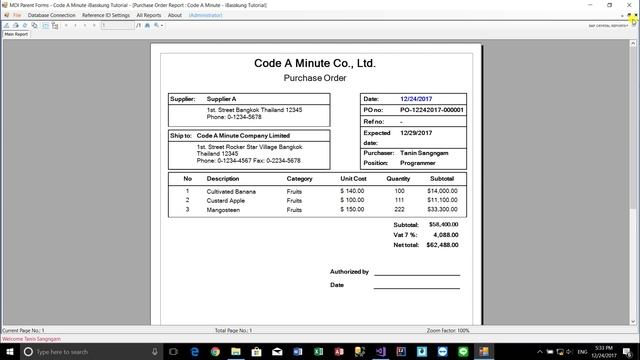Click the ENG language indicator
The width and height of the screenshot is (640, 360).
tap(582, 351)
